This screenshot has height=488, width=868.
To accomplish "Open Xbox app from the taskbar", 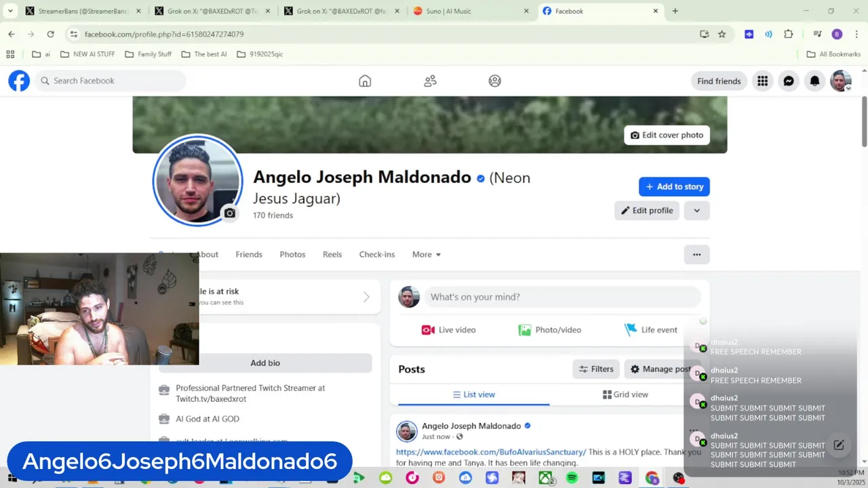I will (x=545, y=479).
